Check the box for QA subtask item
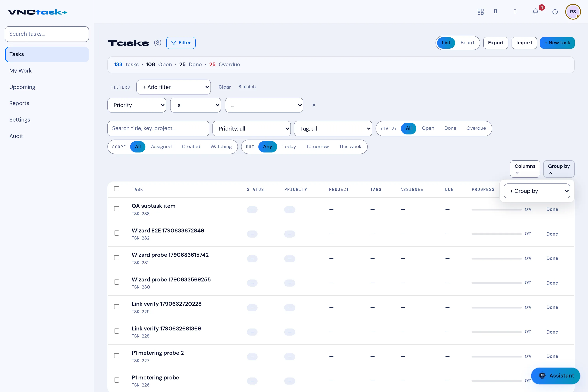 (x=116, y=209)
